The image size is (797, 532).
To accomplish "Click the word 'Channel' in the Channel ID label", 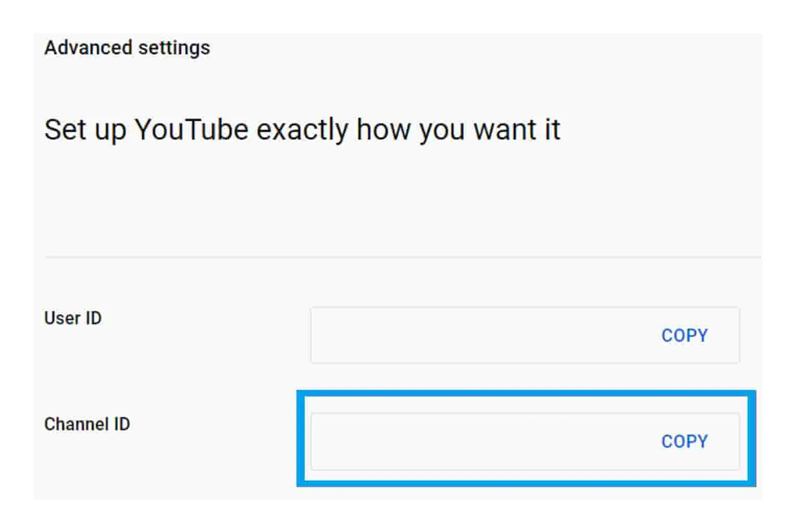I will pyautogui.click(x=77, y=424).
